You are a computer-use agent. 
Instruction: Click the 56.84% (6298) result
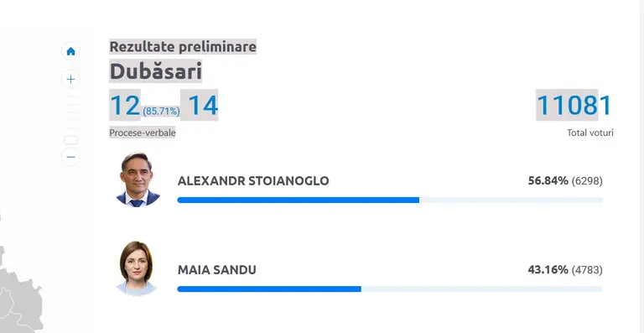(x=565, y=181)
